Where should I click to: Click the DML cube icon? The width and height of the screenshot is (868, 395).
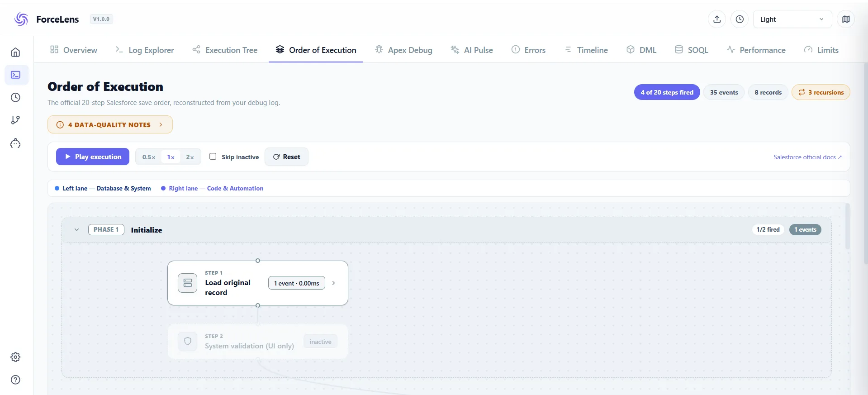pyautogui.click(x=631, y=49)
